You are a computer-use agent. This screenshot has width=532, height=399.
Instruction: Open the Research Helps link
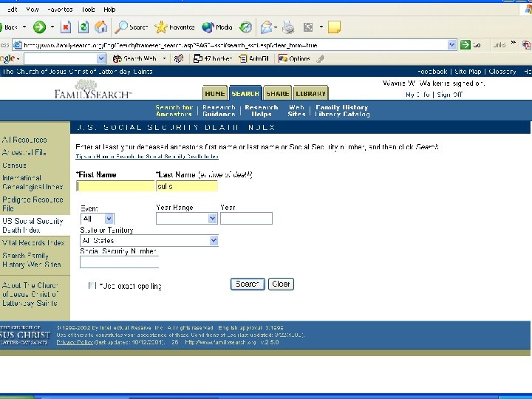(262, 111)
